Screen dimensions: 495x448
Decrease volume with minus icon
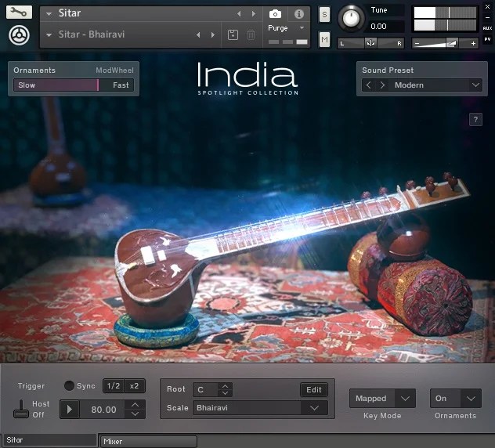click(x=417, y=44)
